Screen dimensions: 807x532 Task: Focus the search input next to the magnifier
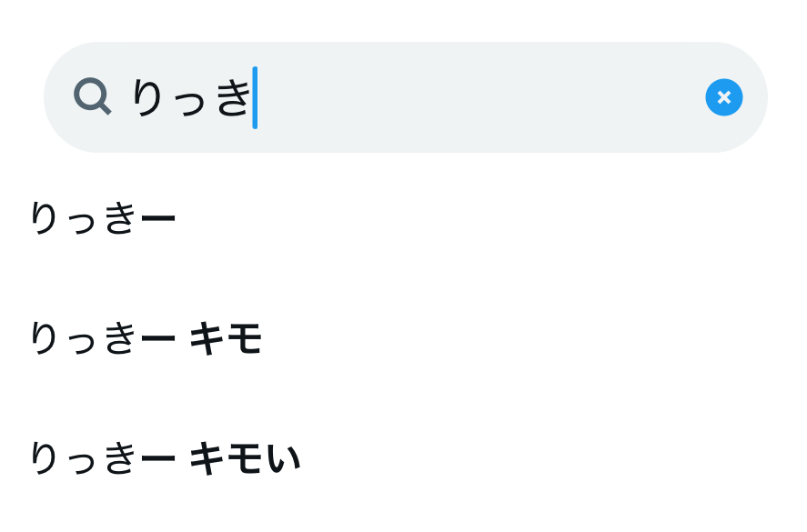(x=364, y=97)
